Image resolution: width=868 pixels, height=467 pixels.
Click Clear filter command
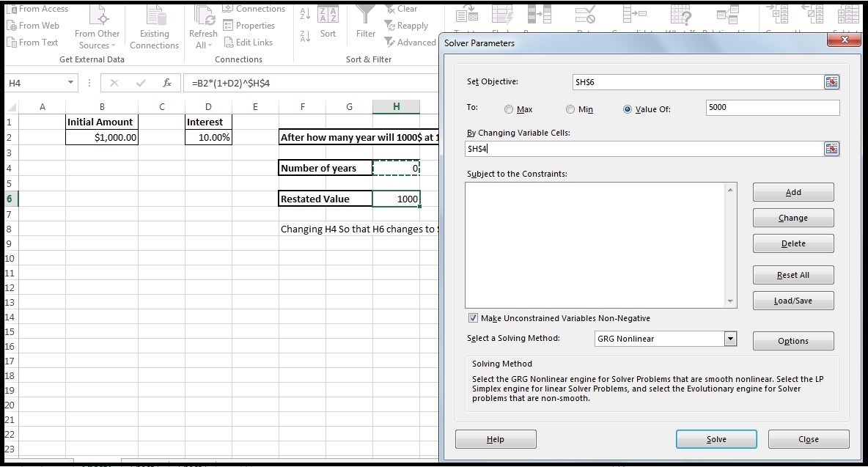tap(401, 9)
